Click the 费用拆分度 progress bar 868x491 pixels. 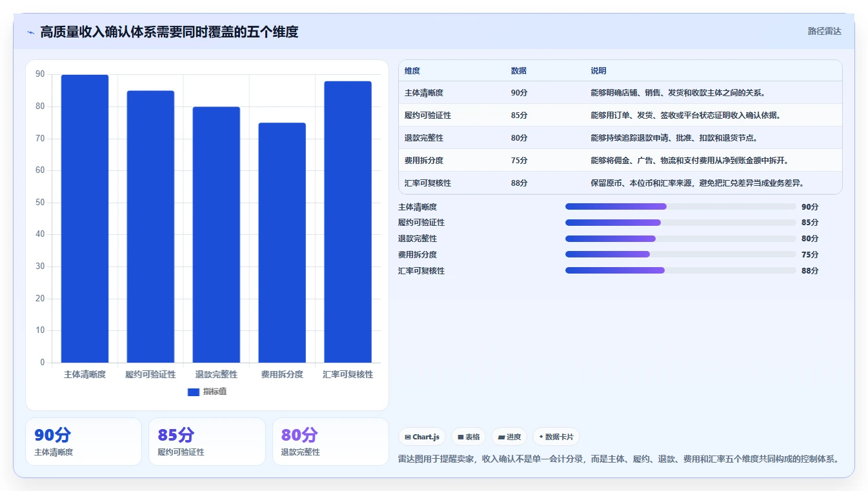681,254
